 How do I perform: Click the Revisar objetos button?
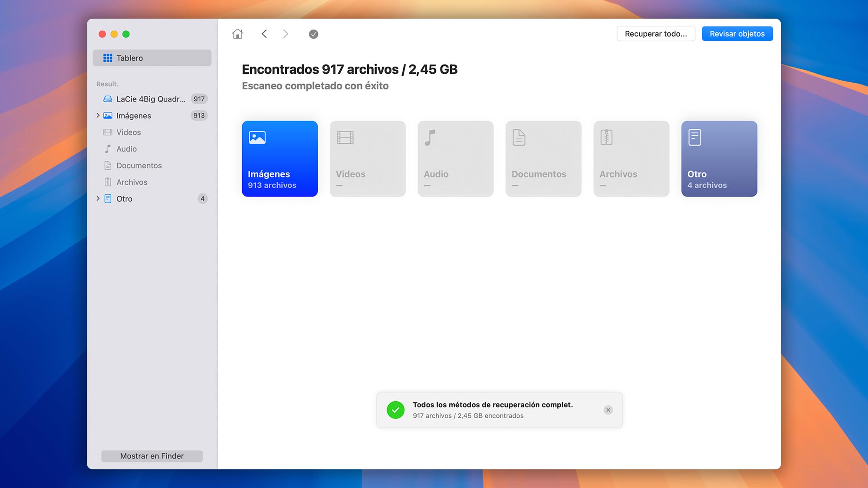point(737,34)
